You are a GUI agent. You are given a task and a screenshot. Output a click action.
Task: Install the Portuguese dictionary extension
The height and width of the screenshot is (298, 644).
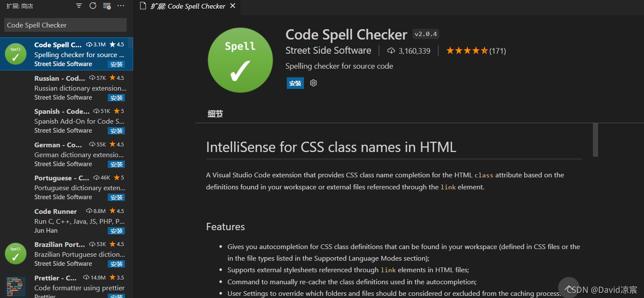point(116,198)
